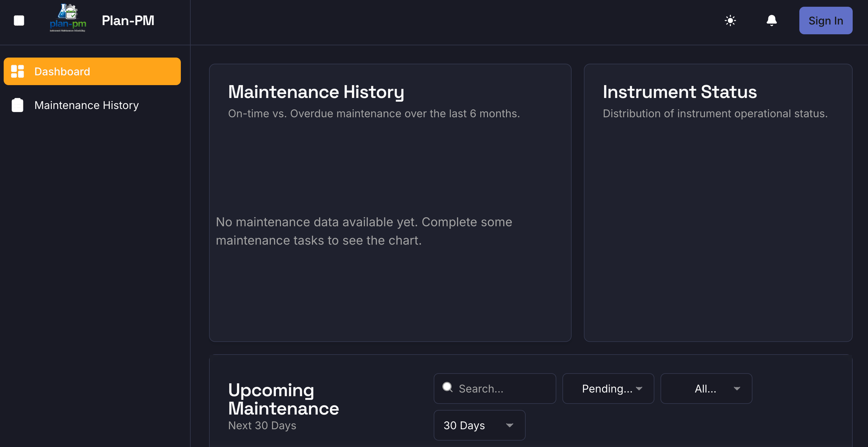The width and height of the screenshot is (868, 447).
Task: Expand the All filter dropdown
Action: [706, 389]
